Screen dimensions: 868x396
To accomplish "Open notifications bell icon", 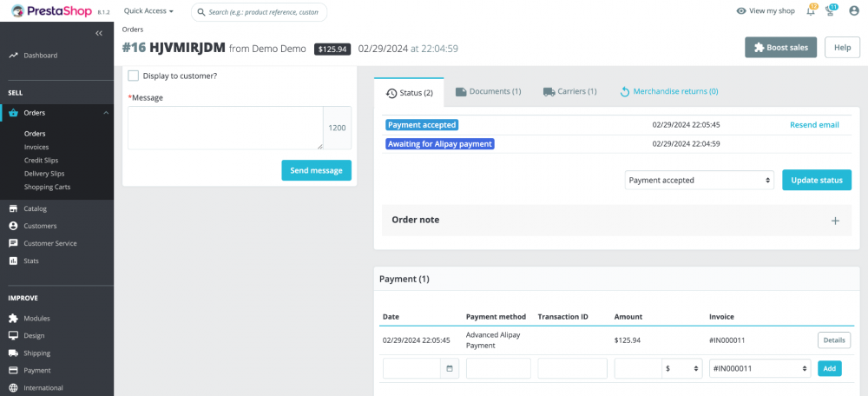I will coord(811,10).
